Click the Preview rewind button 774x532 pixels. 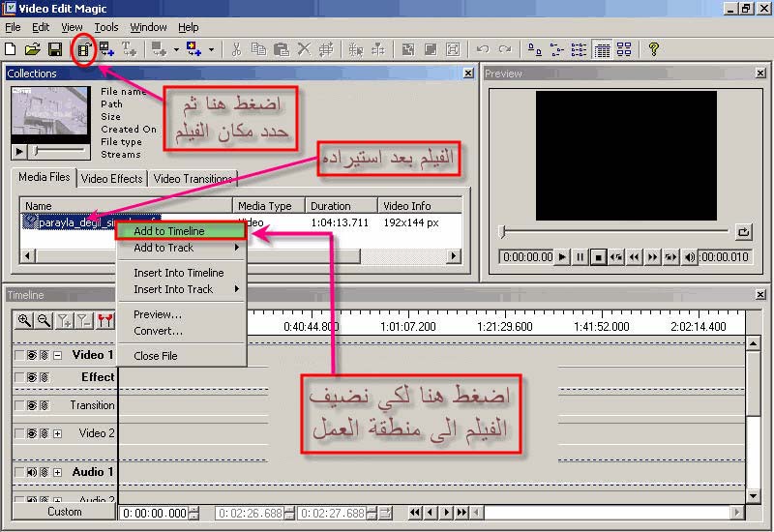635,257
